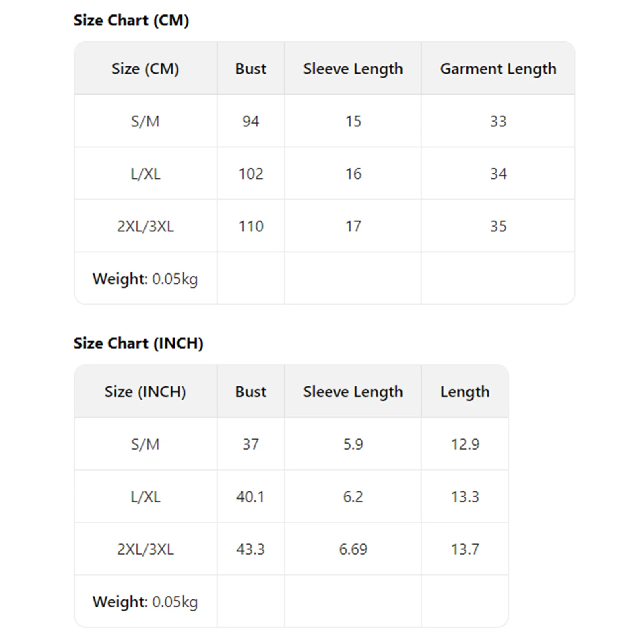
Task: Select the garment length 33 cell
Action: coord(498,121)
